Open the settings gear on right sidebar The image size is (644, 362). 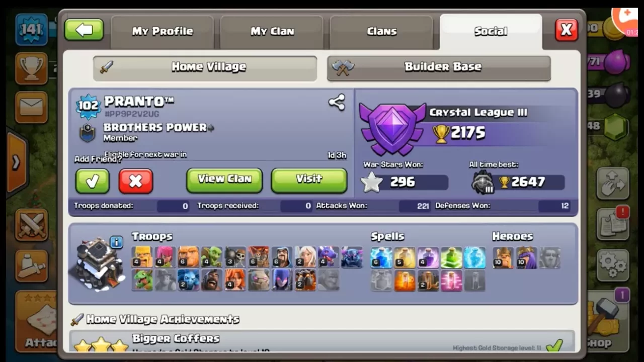[612, 265]
